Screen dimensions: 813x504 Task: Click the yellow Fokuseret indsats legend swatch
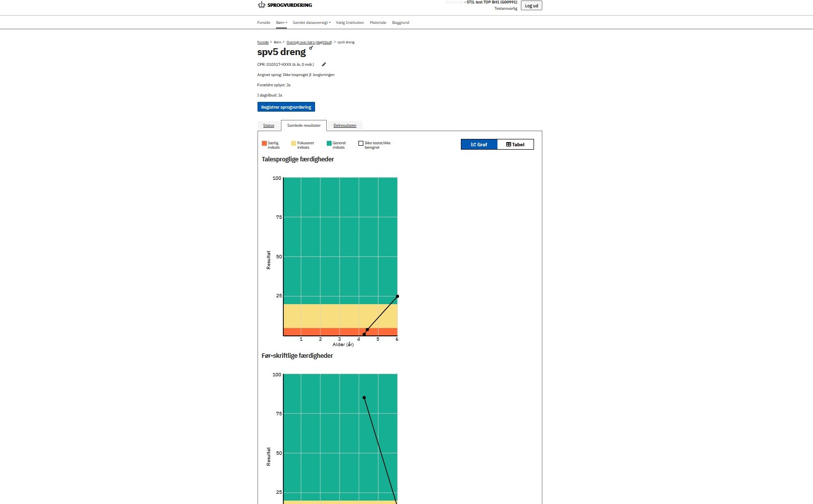click(294, 143)
